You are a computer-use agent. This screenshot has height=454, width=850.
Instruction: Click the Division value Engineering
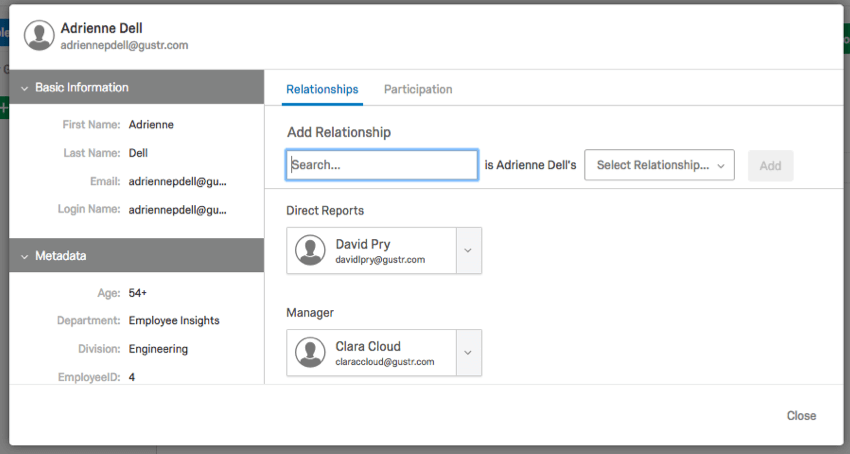pos(158,349)
